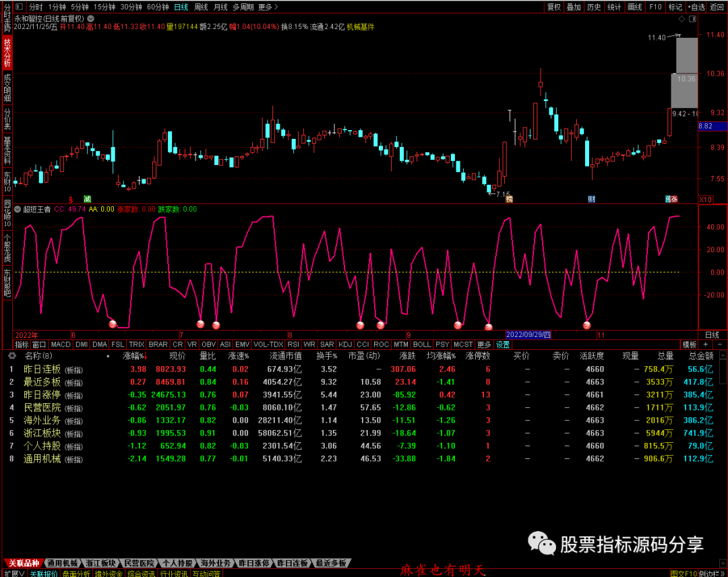Activate the 画线 drawing tool

click(634, 7)
